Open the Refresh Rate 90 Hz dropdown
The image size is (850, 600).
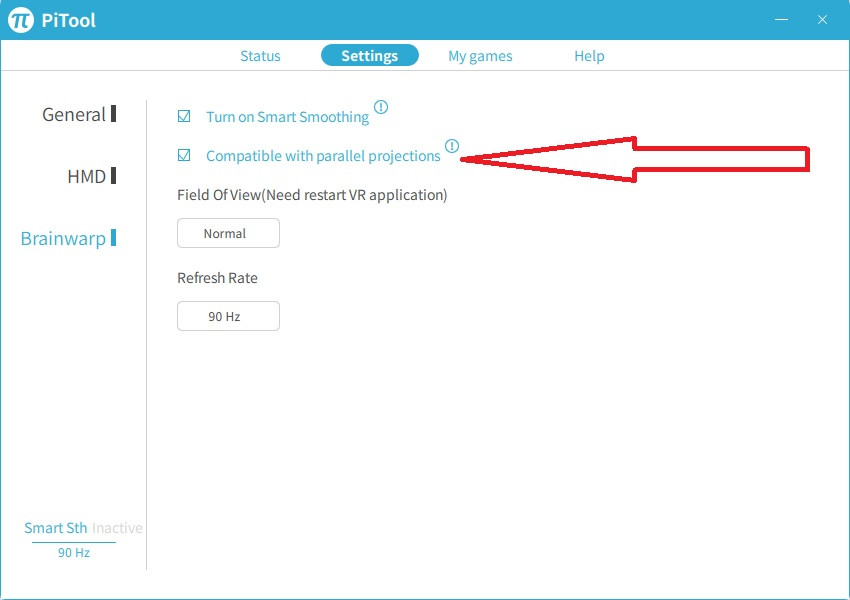(228, 316)
